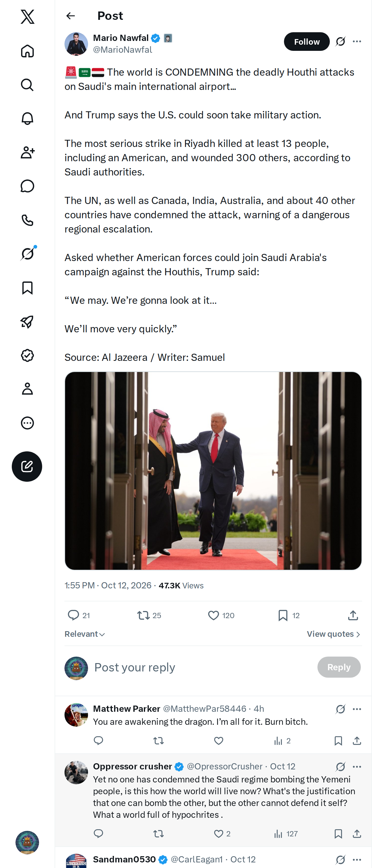Share the Mario Nawfal post

click(x=353, y=615)
